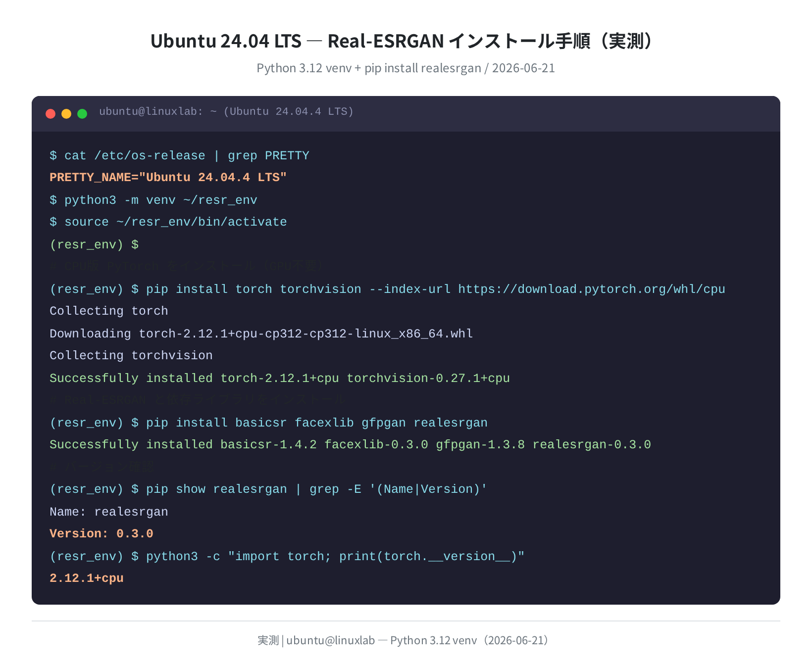Click the red close dot in terminal header
Viewport: 812px width, 667px height.
click(x=51, y=114)
